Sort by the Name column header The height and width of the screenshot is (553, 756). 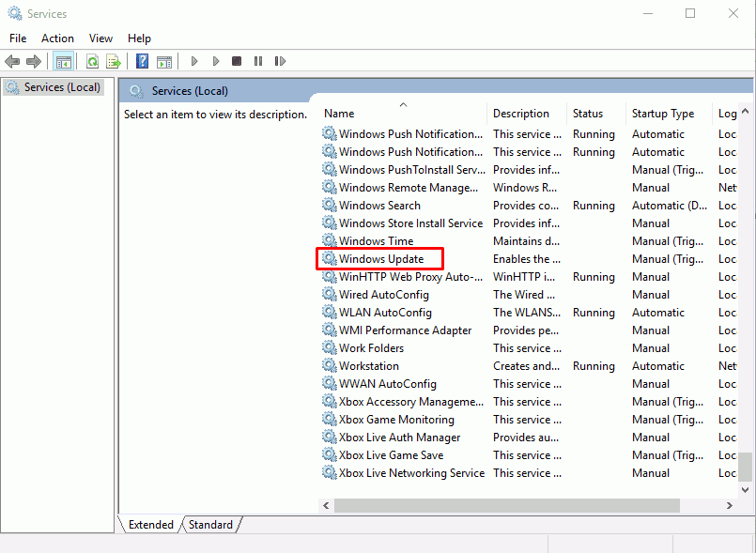click(x=403, y=114)
